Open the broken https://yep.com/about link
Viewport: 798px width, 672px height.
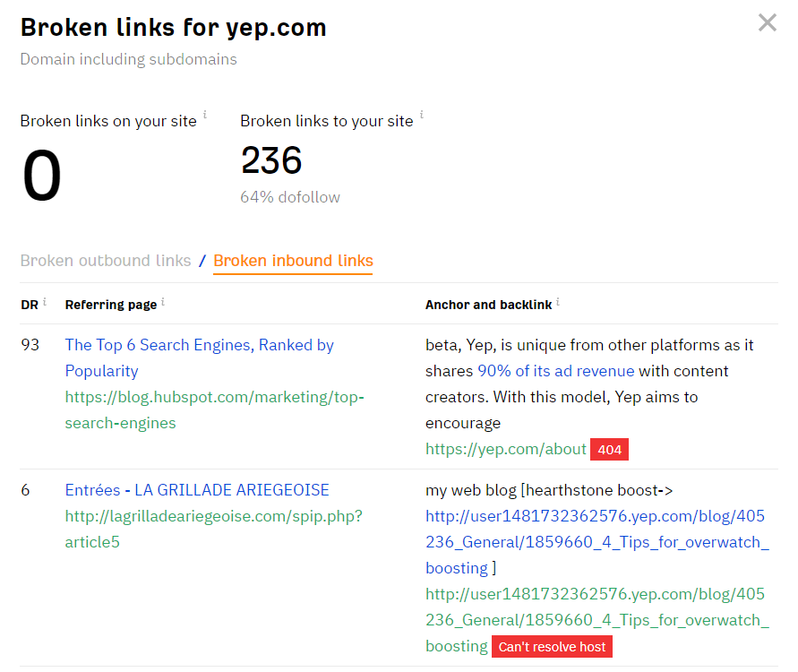click(504, 448)
